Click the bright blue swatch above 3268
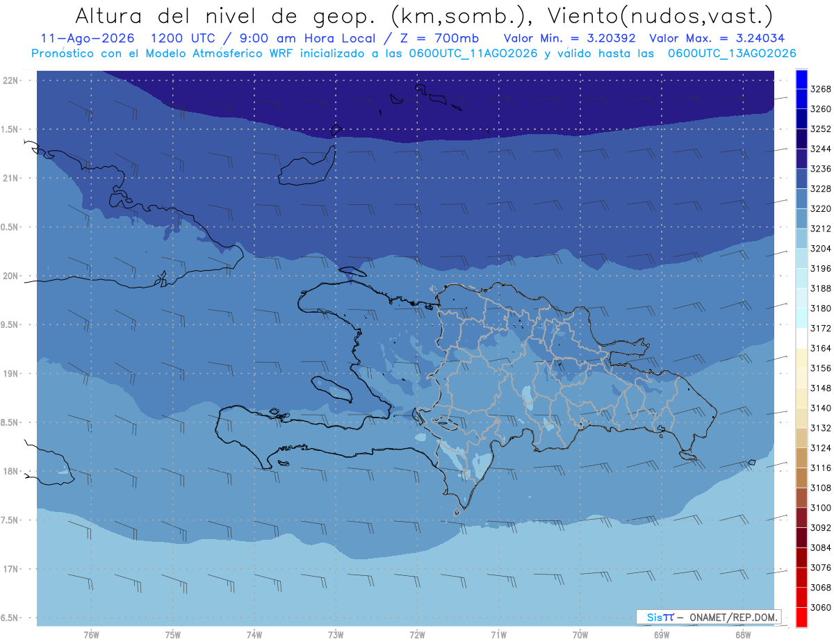 (x=801, y=79)
